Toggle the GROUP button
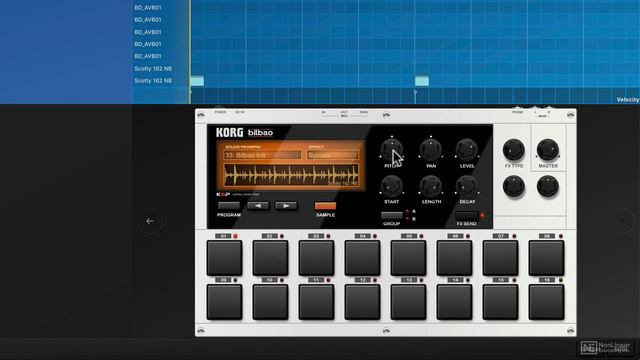 (391, 216)
